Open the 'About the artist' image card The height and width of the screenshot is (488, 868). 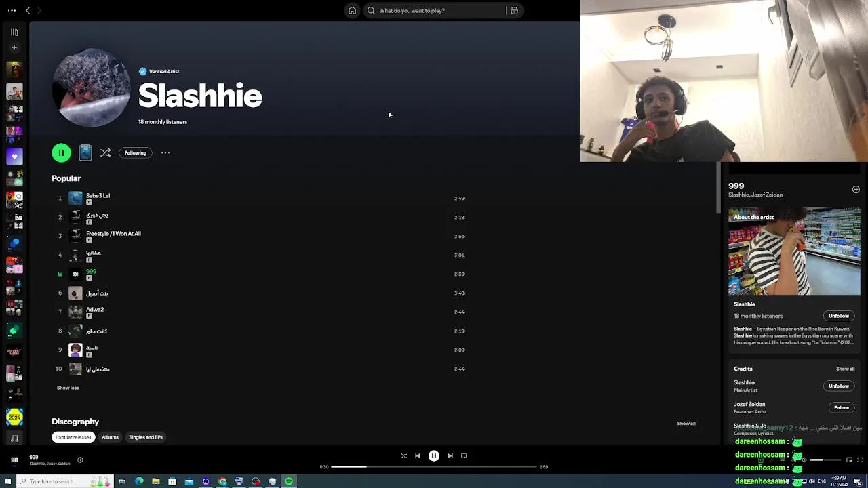(x=794, y=251)
